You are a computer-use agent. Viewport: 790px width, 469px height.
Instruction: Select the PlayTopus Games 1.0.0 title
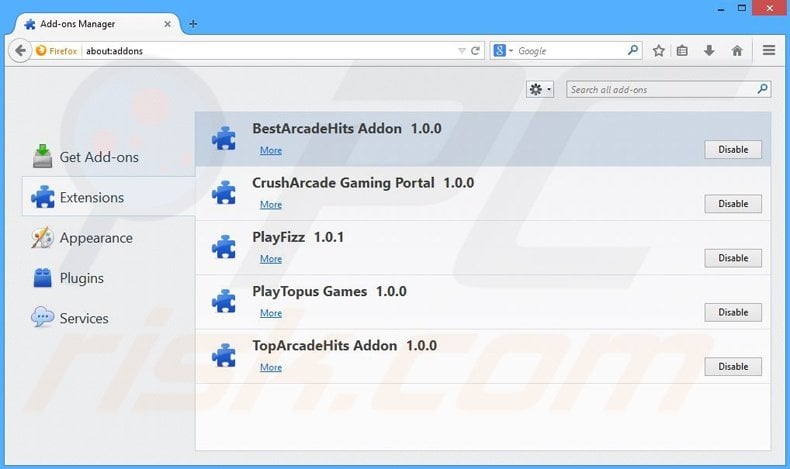(x=329, y=292)
